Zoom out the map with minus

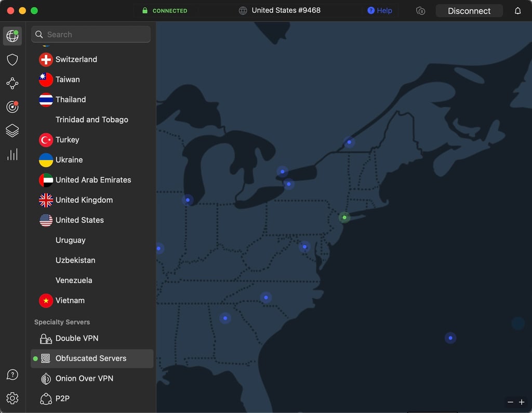pyautogui.click(x=510, y=402)
